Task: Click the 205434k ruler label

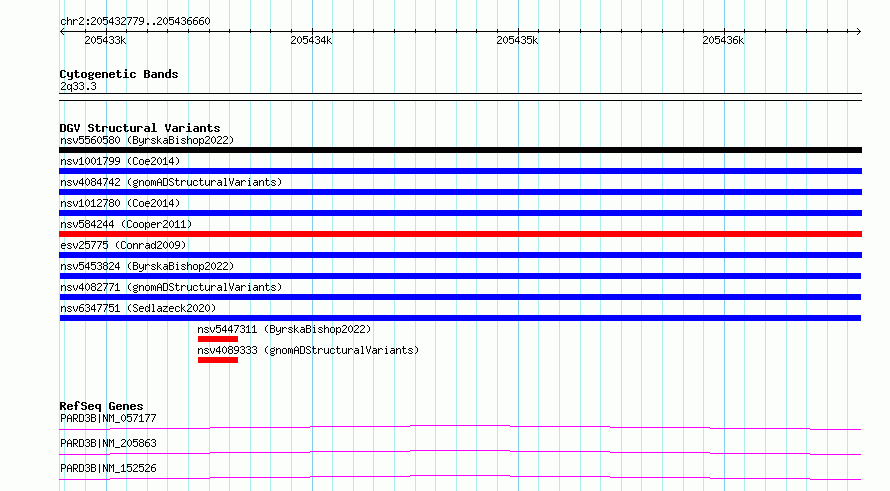Action: [x=311, y=40]
